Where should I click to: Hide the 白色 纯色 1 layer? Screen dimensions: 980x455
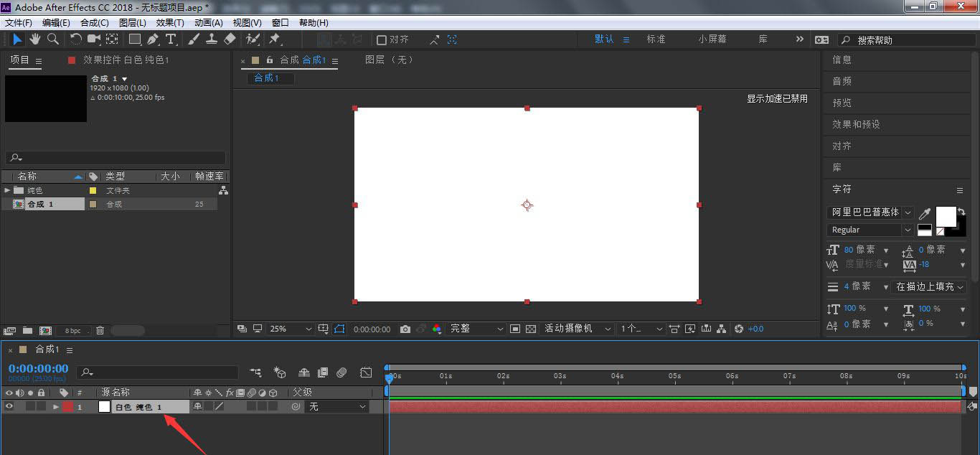tap(9, 407)
